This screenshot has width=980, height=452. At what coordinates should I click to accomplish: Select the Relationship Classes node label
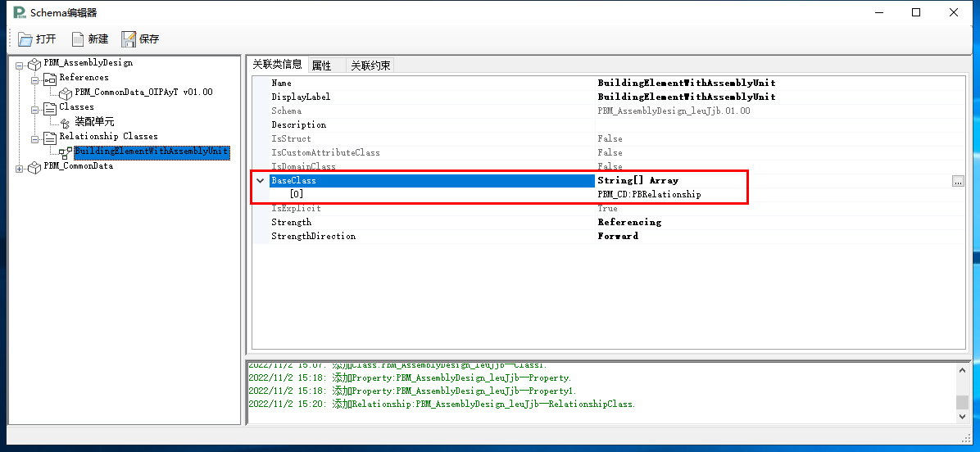click(108, 136)
